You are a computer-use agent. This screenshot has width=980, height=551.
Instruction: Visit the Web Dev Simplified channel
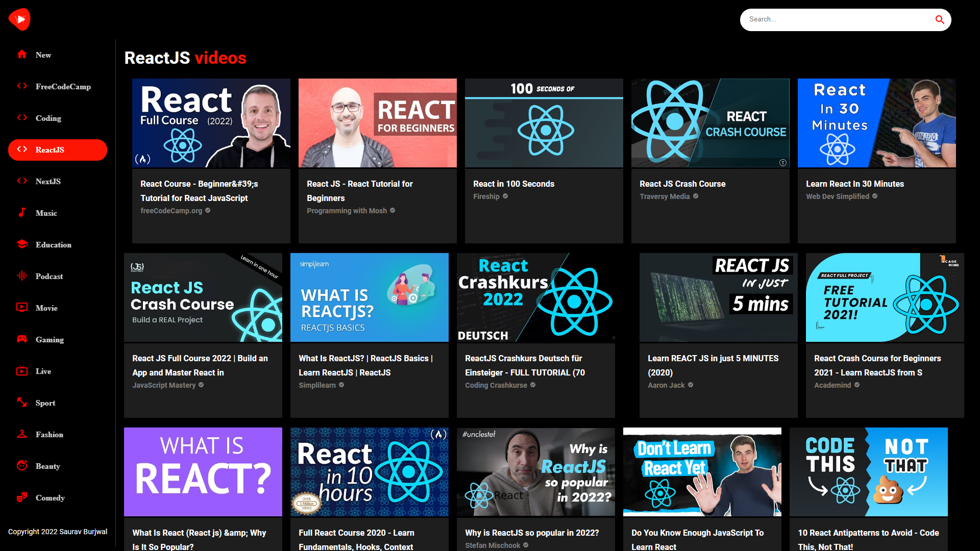(838, 196)
